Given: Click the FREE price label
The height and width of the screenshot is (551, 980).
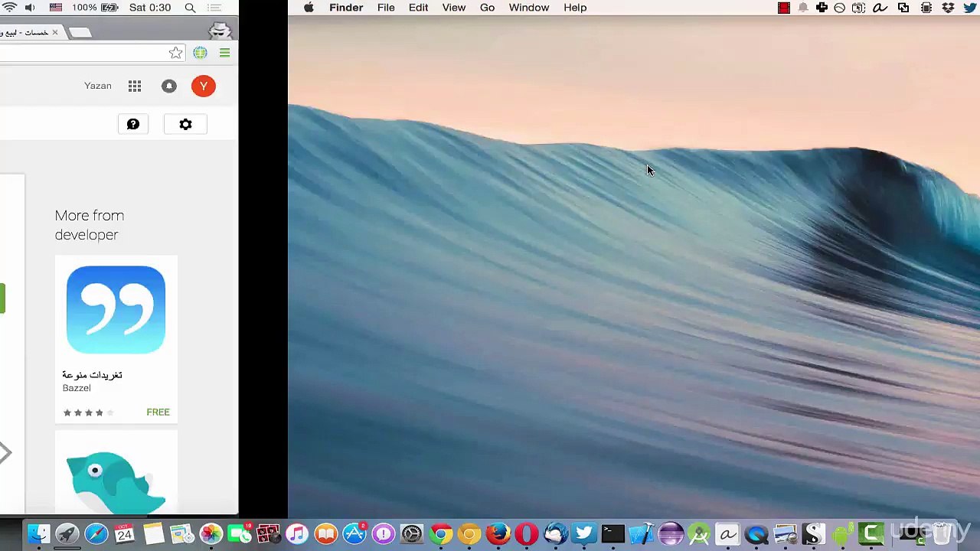Looking at the screenshot, I should (158, 412).
